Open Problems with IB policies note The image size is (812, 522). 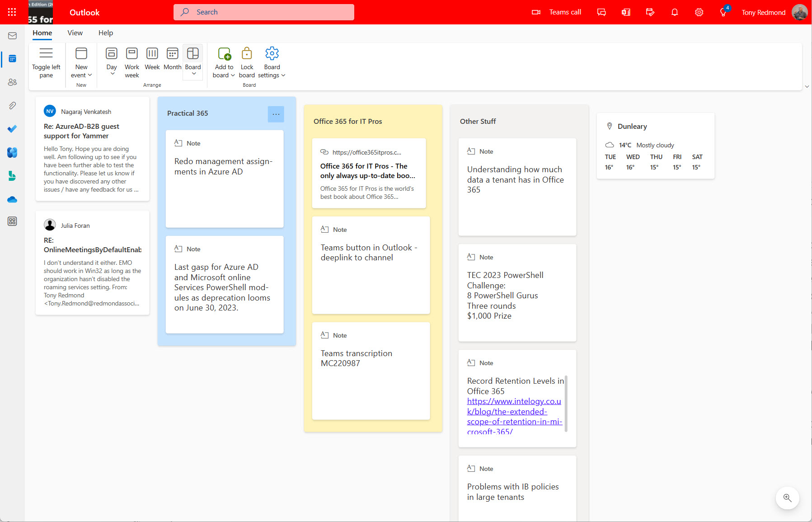517,489
